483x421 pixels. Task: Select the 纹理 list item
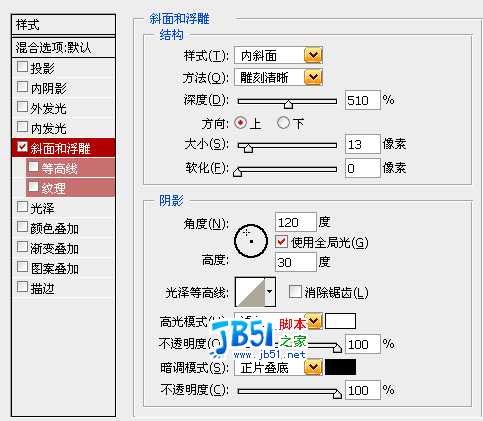(x=70, y=188)
